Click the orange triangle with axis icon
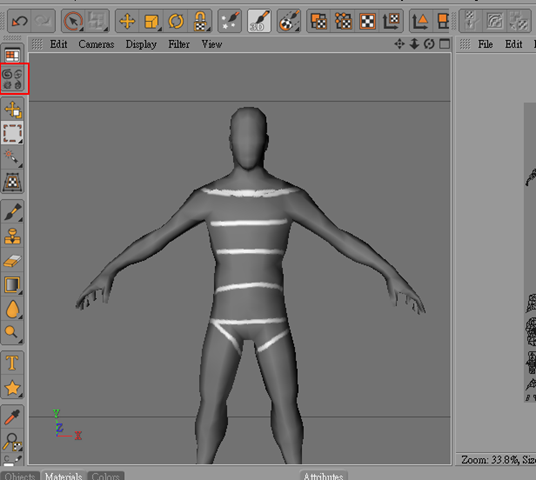This screenshot has height=480, width=536. [x=421, y=22]
